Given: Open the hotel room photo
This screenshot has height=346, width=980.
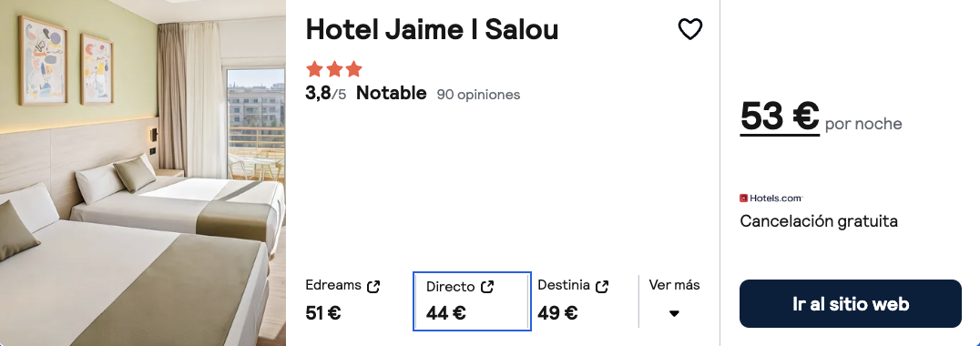Looking at the screenshot, I should [142, 173].
